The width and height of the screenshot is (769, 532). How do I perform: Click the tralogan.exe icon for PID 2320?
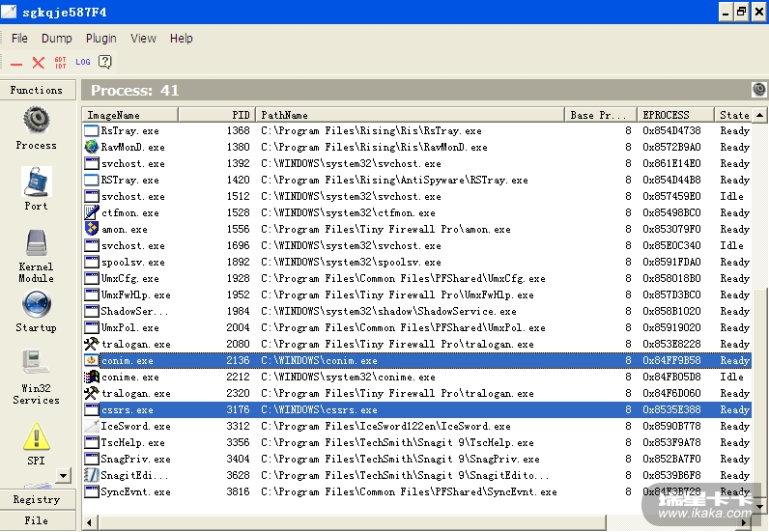pos(91,393)
